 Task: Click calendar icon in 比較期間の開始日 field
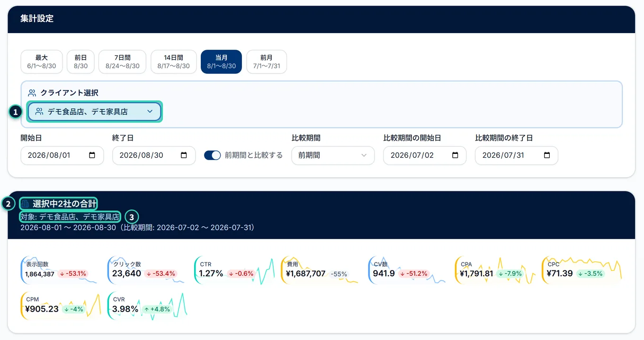[x=455, y=155]
